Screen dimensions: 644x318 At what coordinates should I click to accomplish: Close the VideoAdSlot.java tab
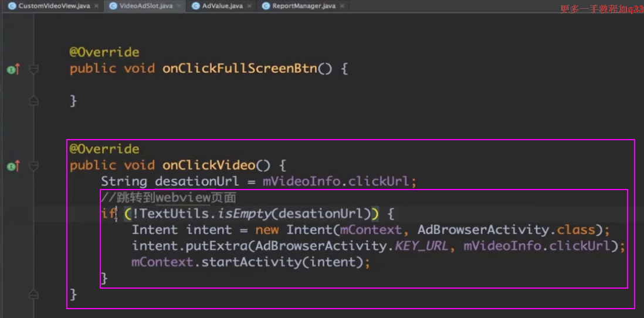(179, 6)
